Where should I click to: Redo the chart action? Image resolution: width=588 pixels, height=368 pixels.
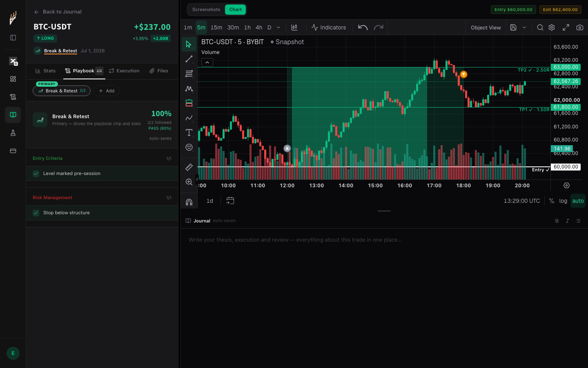(379, 27)
